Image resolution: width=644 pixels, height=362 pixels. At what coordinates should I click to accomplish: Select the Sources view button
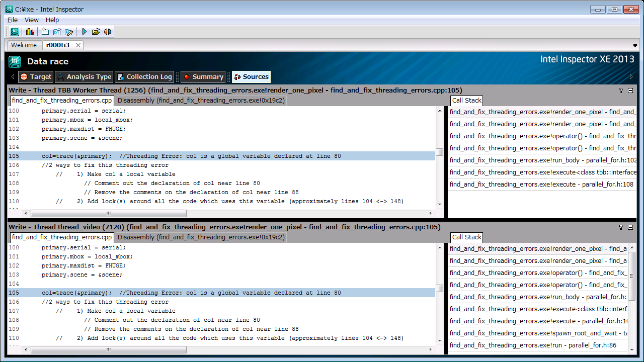pyautogui.click(x=251, y=77)
